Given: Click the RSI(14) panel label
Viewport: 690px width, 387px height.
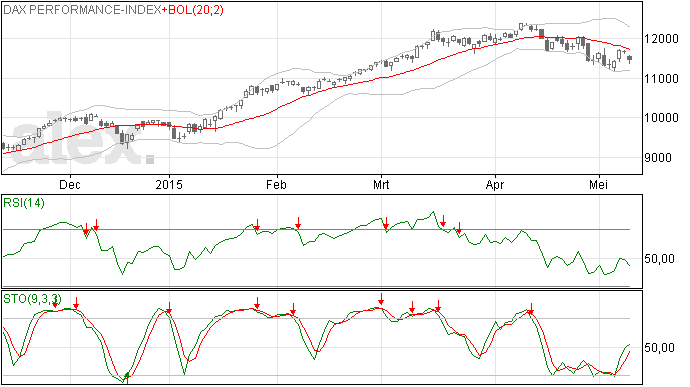Looking at the screenshot, I should click(24, 203).
